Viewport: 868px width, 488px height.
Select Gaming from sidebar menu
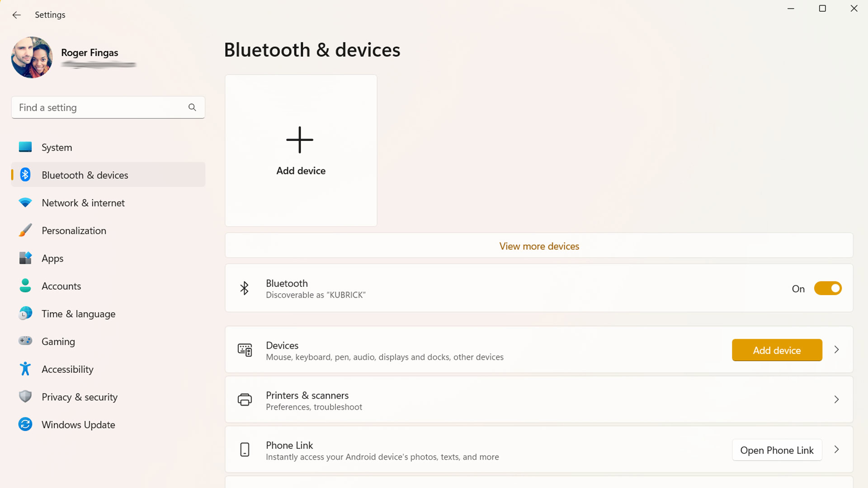[58, 342]
